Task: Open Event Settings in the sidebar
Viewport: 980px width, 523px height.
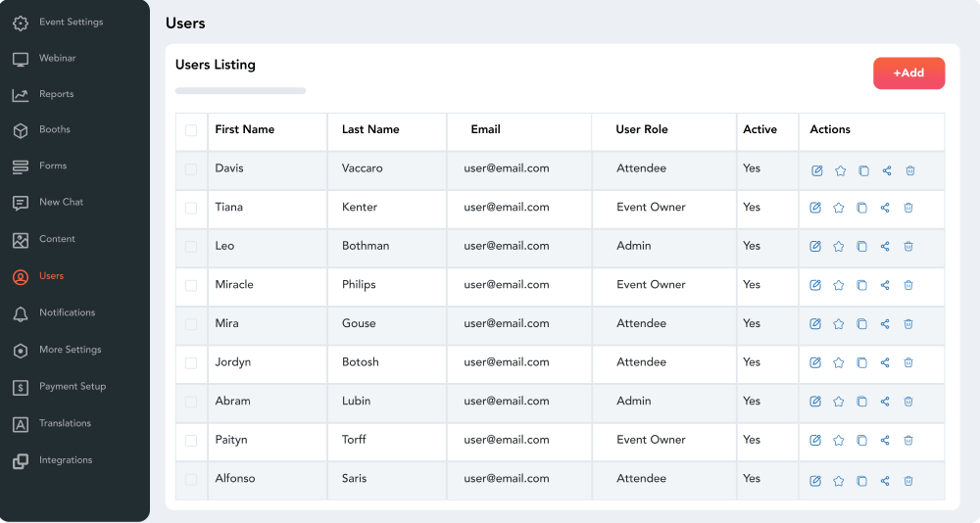Action: click(71, 22)
